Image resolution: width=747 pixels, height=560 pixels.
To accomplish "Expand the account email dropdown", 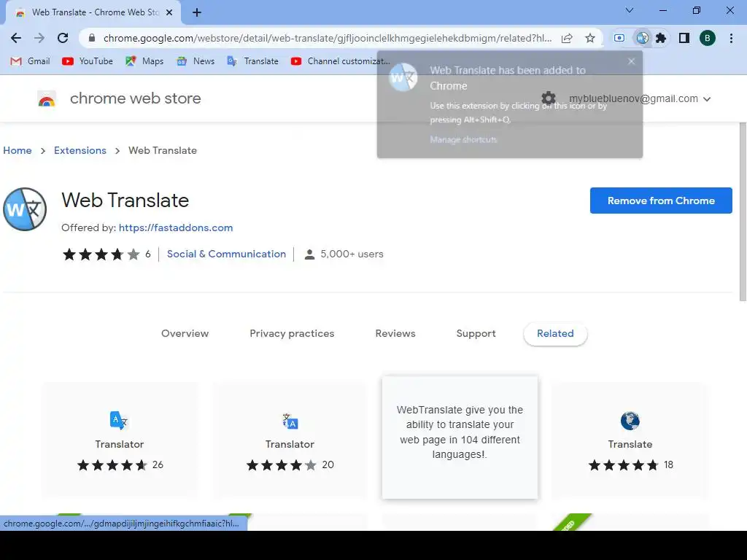I will click(x=640, y=98).
